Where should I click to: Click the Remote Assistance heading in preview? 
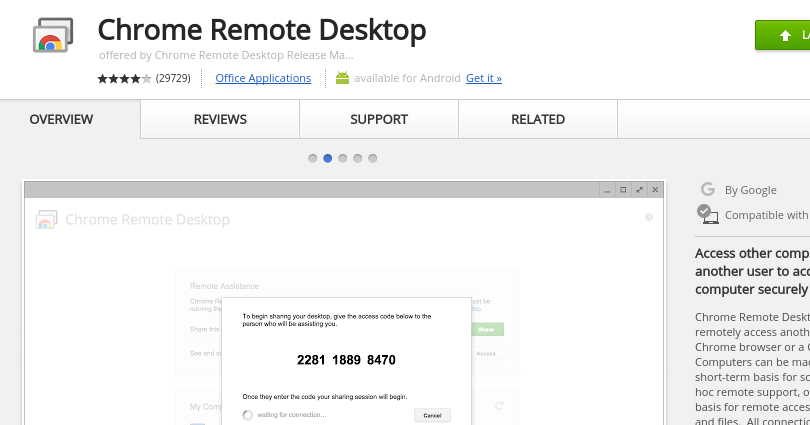tap(224, 286)
